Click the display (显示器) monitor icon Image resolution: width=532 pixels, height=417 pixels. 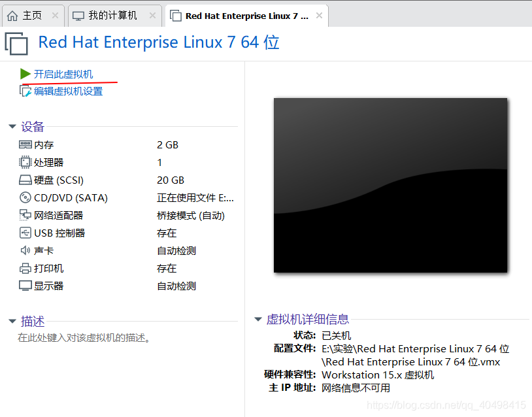pos(25,286)
